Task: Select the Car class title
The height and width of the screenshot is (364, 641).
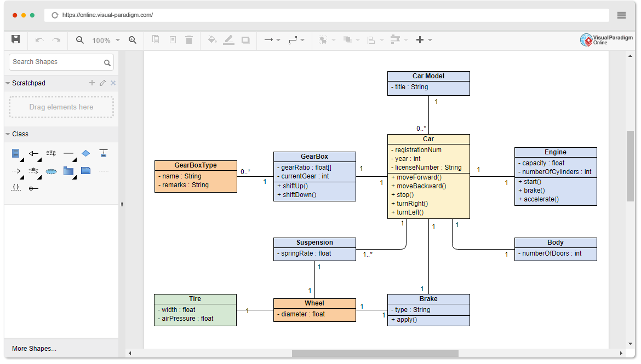Action: tap(428, 139)
